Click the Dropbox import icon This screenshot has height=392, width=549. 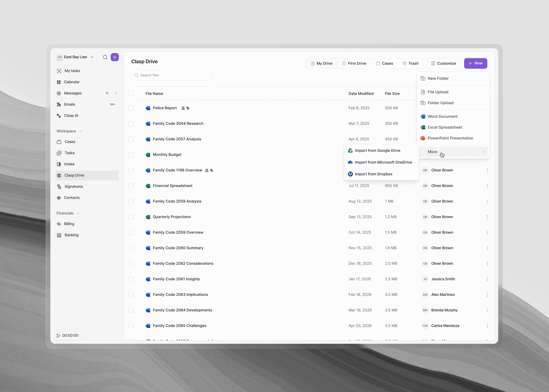click(350, 174)
